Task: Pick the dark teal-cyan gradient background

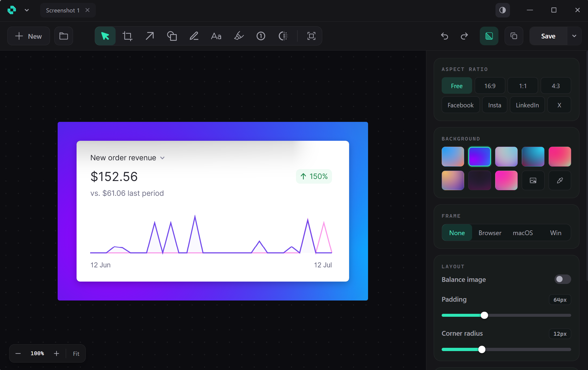Action: [533, 156]
